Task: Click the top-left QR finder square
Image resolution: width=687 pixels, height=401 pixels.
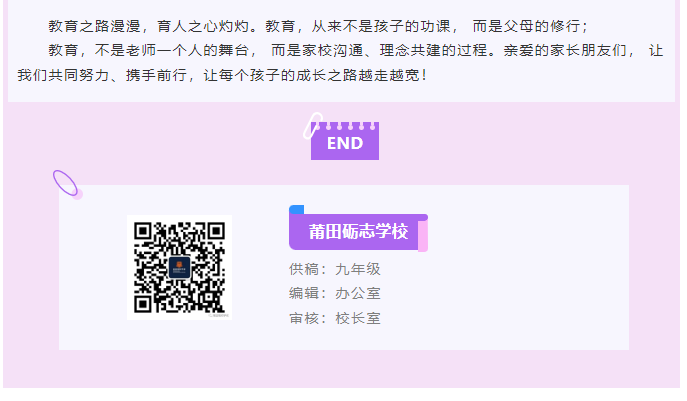Action: click(x=143, y=231)
